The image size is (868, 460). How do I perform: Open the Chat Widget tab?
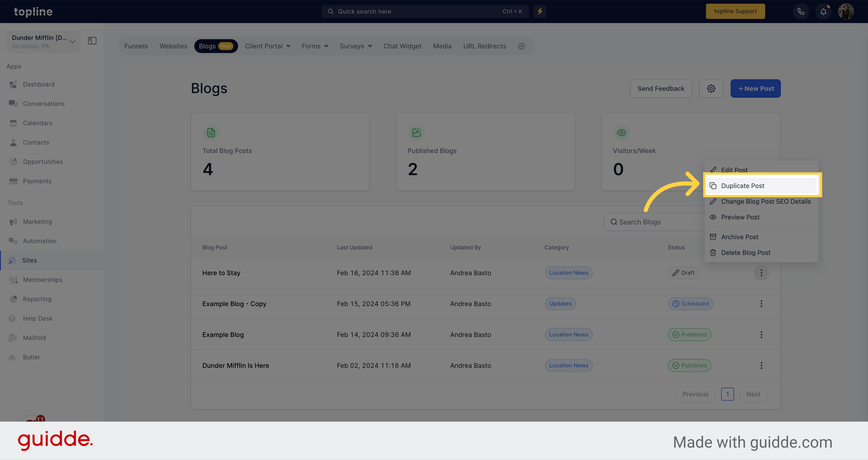point(402,46)
